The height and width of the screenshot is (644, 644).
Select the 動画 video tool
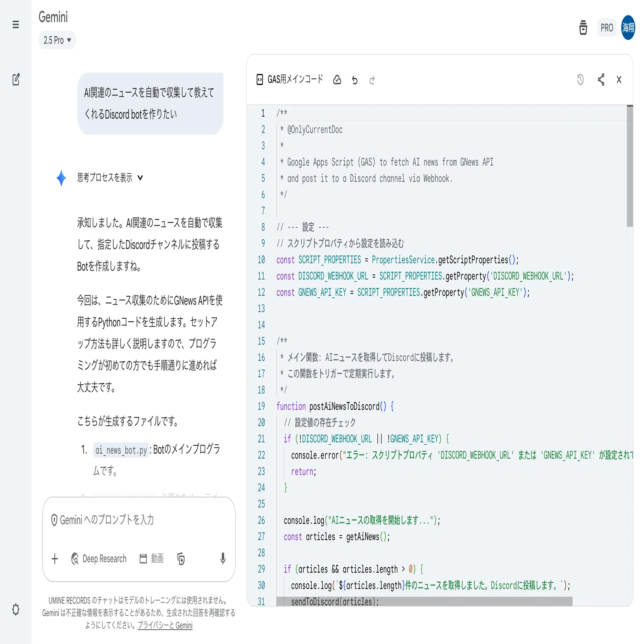pos(152,559)
